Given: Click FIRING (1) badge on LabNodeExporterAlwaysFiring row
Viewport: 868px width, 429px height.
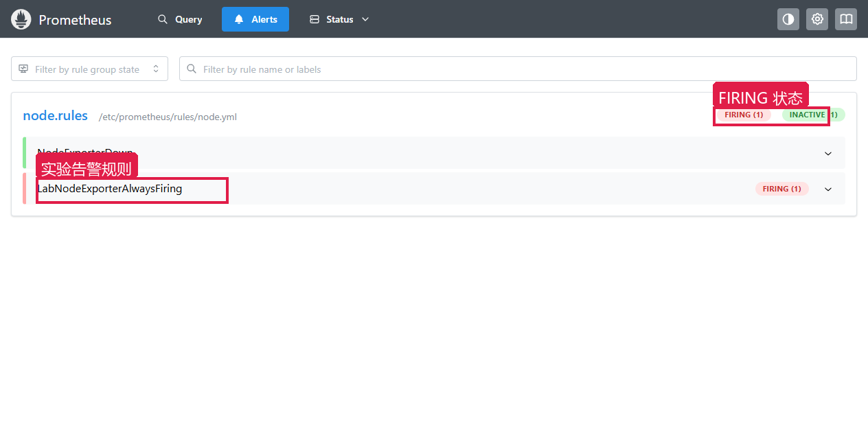Looking at the screenshot, I should click(x=782, y=189).
